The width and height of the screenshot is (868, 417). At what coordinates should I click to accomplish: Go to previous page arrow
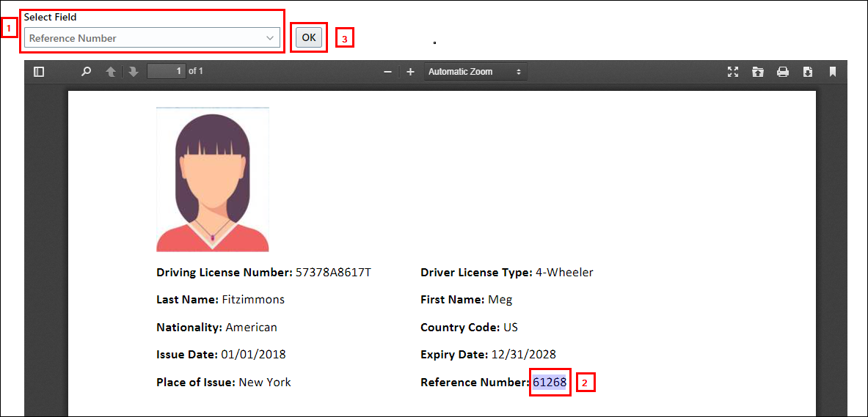(x=111, y=72)
